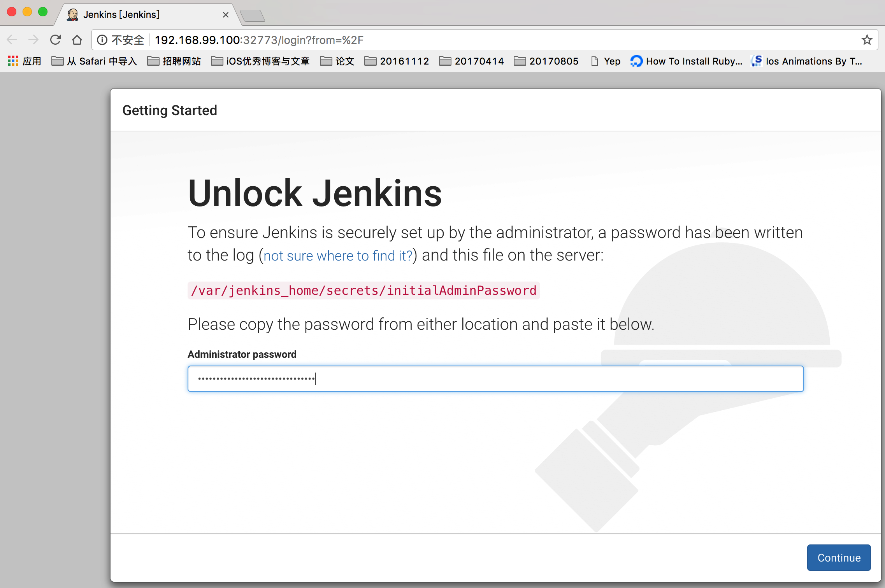Open the 20170414 bookmark folder
This screenshot has width=885, height=588.
(x=471, y=61)
